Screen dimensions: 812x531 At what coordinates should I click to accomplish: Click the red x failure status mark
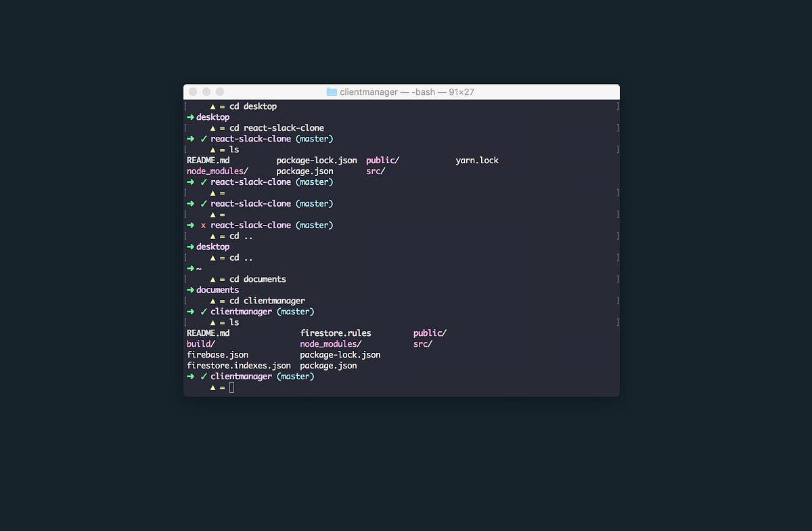point(203,226)
